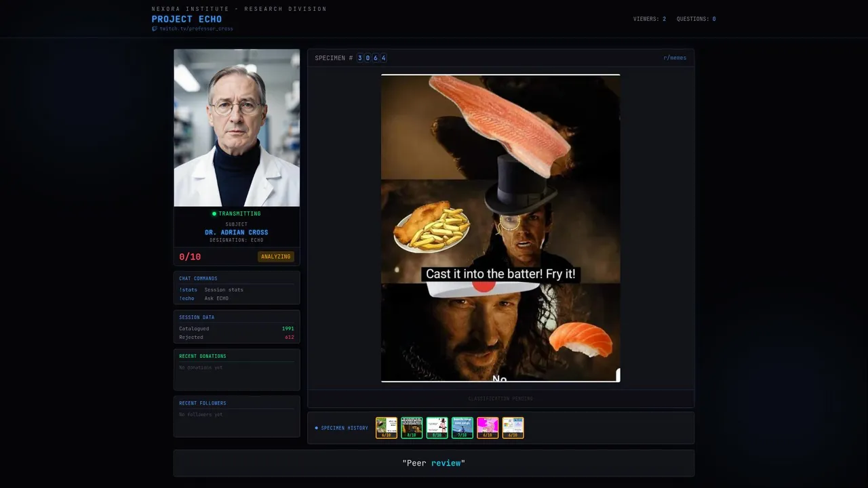The height and width of the screenshot is (488, 868).
Task: Click the VIEWERS: 2 counter
Action: click(649, 19)
